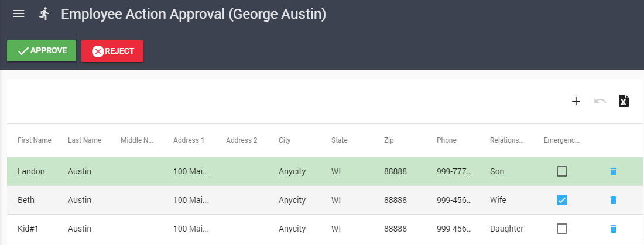Delete Landon Austin row with trash icon
The width and height of the screenshot is (644, 245).
coord(613,171)
